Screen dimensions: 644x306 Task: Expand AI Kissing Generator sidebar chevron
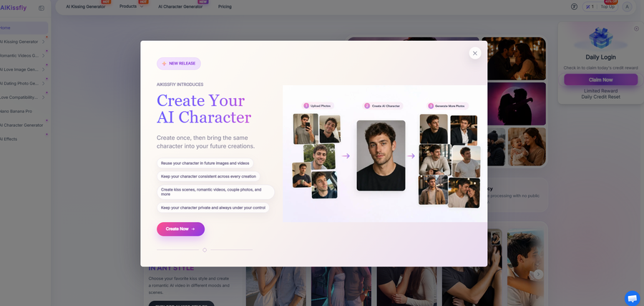tap(43, 42)
